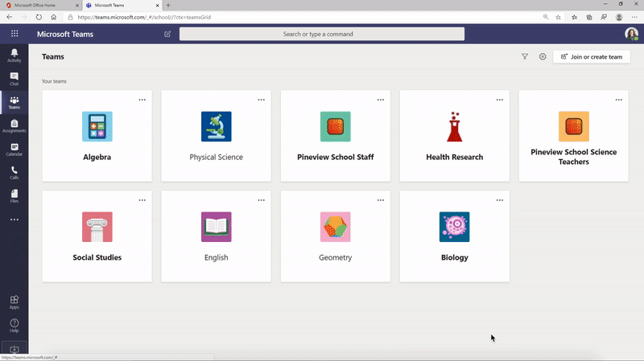Open the Calendar app icon
The image size is (644, 361).
[14, 150]
